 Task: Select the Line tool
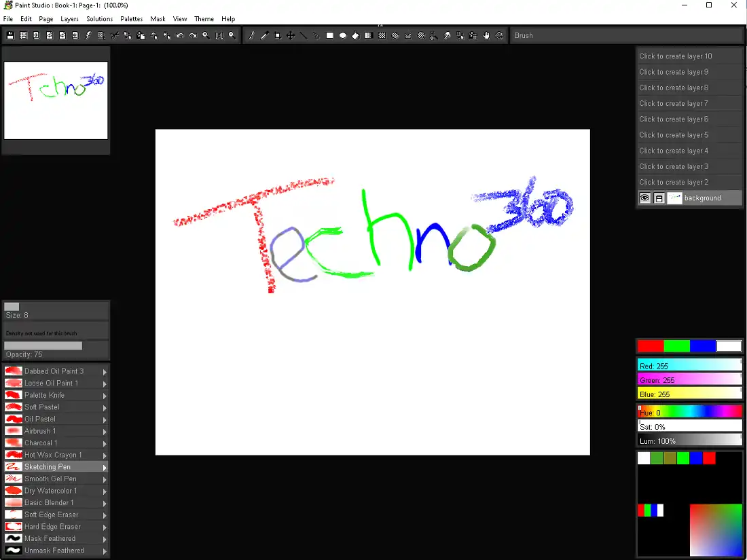[x=304, y=35]
